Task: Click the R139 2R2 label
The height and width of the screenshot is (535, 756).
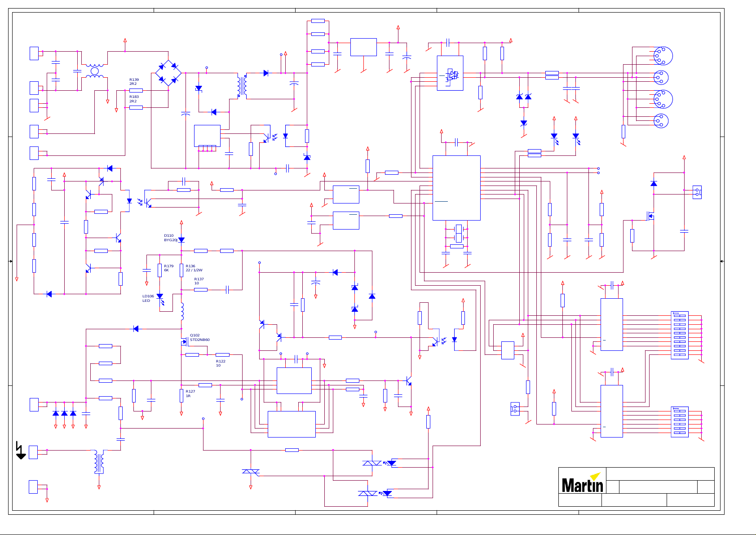Action: (x=134, y=82)
